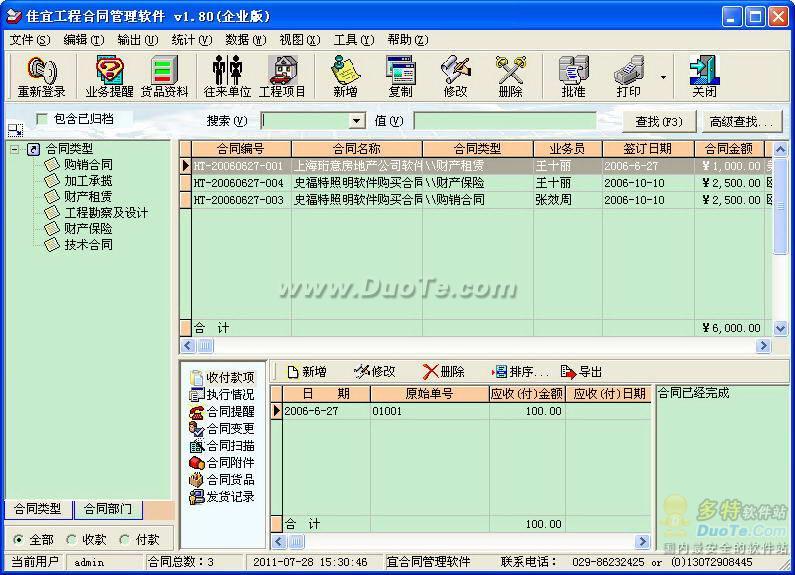This screenshot has height=575, width=795.
Task: Click the main toolbar 新增 icon
Action: pyautogui.click(x=345, y=77)
